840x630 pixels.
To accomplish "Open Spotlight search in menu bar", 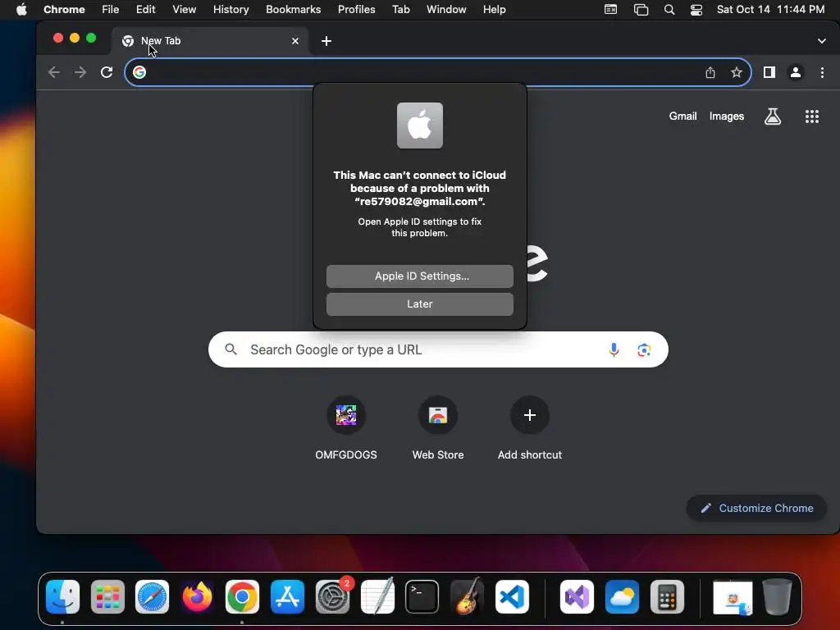I will pos(669,9).
